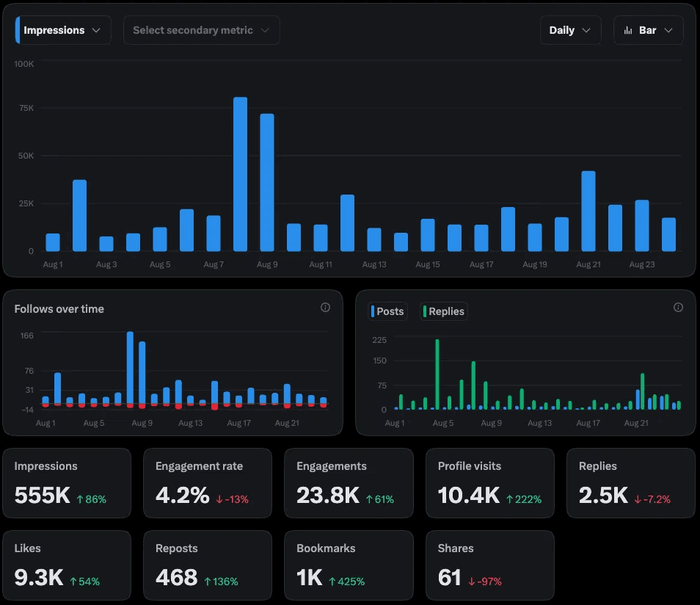Click the 225 label in Posts chart
This screenshot has height=605, width=700.
coord(379,340)
